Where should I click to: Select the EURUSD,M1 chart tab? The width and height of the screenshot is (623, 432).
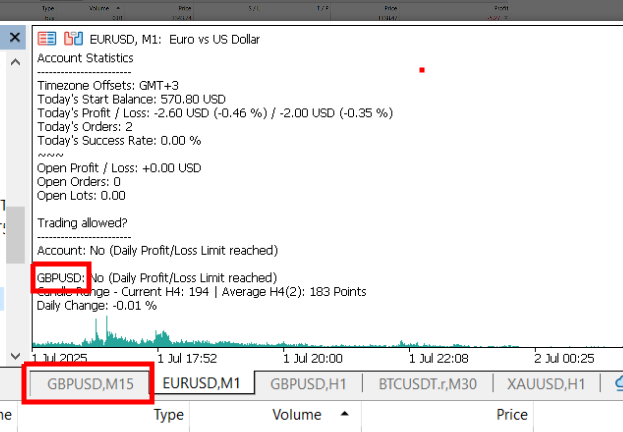click(x=201, y=383)
